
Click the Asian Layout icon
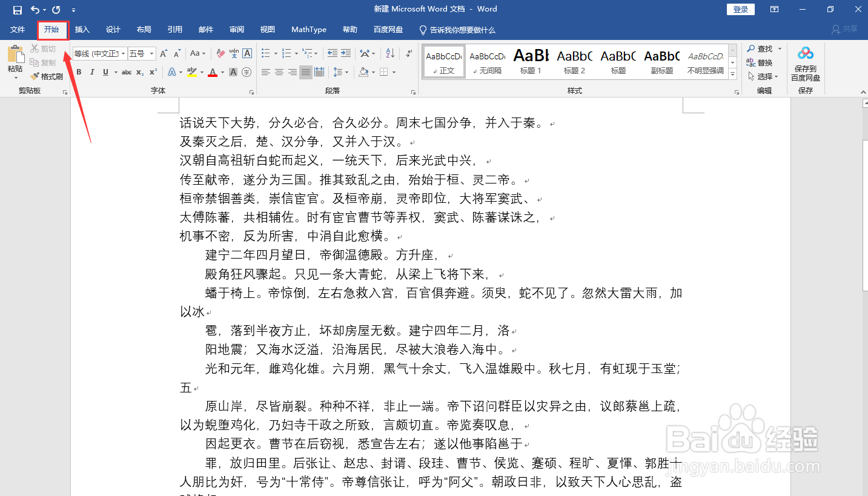(x=363, y=54)
